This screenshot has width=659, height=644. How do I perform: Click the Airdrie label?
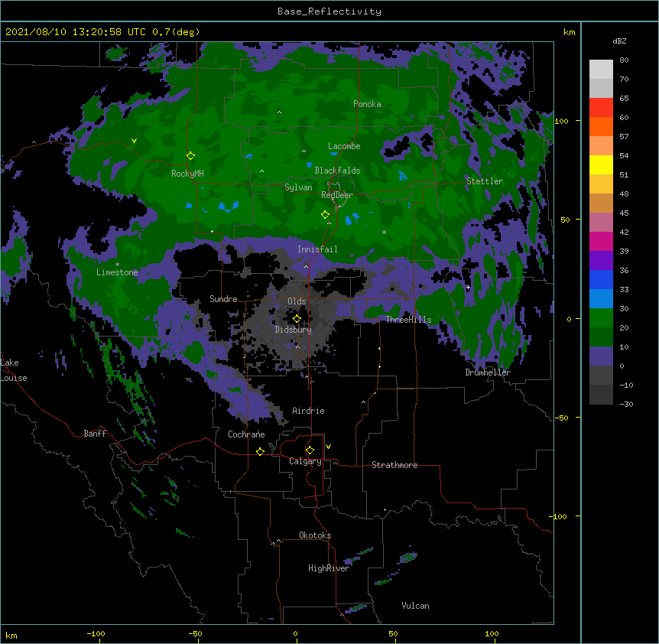click(x=308, y=411)
